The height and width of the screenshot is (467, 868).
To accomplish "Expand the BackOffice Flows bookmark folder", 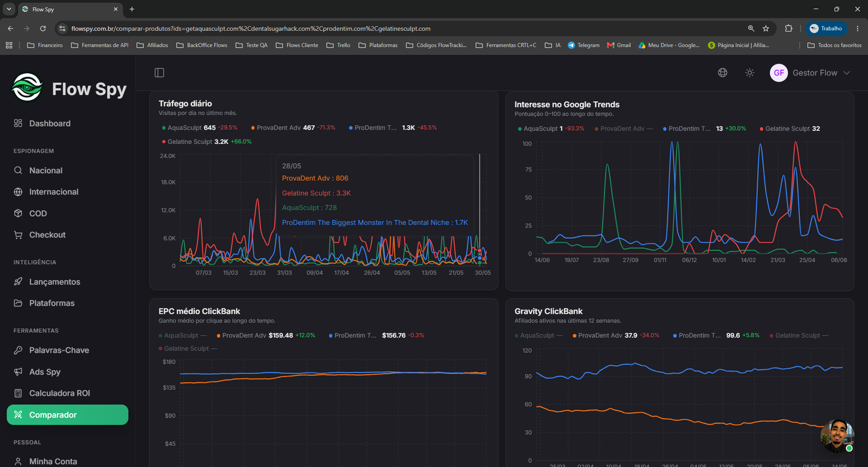I will point(202,45).
